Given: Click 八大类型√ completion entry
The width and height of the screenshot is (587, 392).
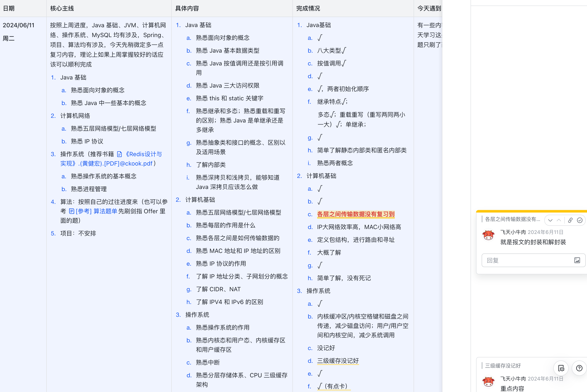Looking at the screenshot, I should click(332, 50).
